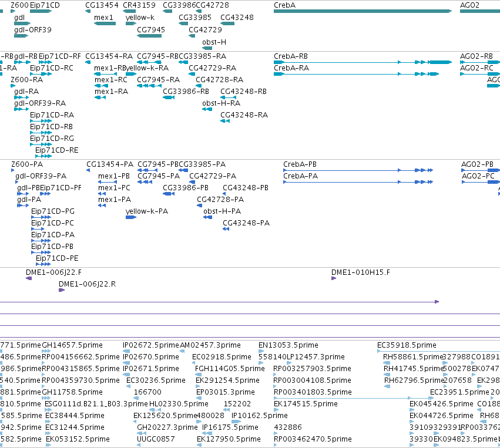
Task: Click the IP10162.5prime EST label
Action: coord(259,416)
